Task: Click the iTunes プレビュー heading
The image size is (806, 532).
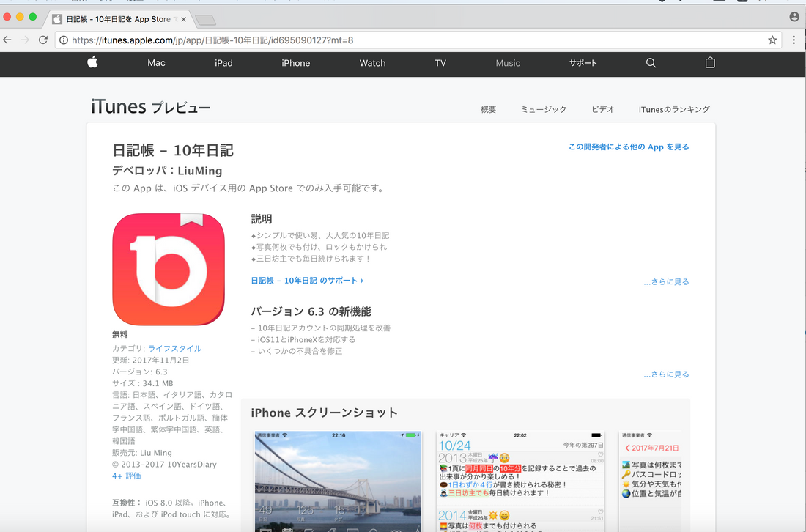Action: pos(151,107)
